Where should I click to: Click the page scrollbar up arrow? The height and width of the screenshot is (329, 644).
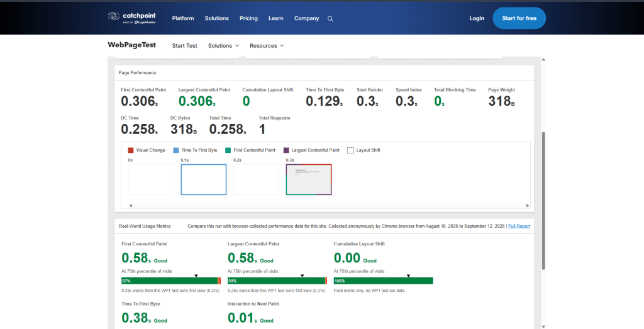tap(543, 60)
